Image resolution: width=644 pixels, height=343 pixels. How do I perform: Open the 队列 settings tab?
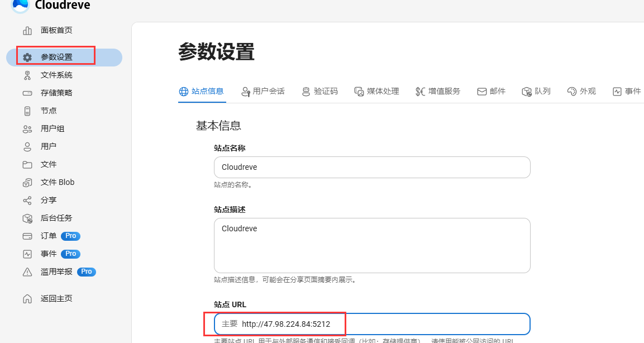pos(536,91)
